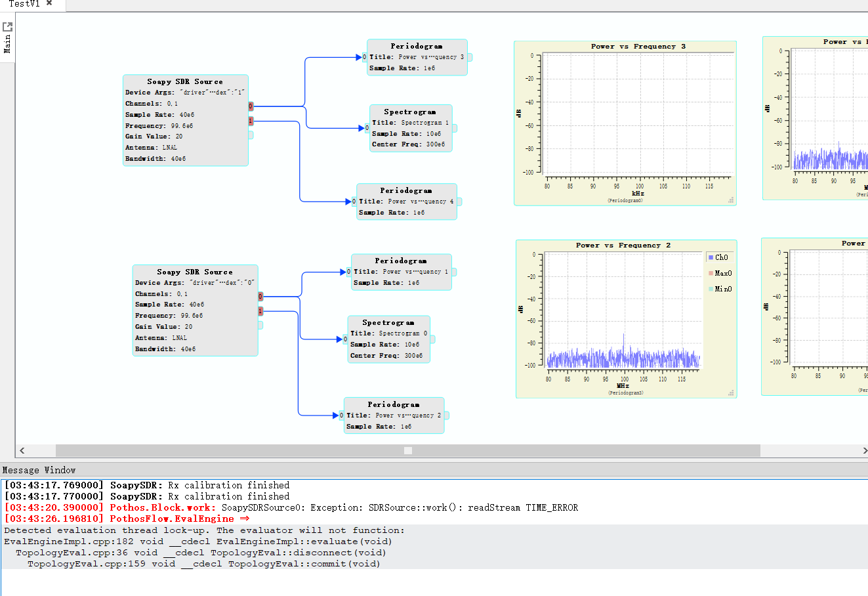Click resize grip on Power vs Frequency 2 plot
This screenshot has height=596, width=868.
click(x=730, y=393)
